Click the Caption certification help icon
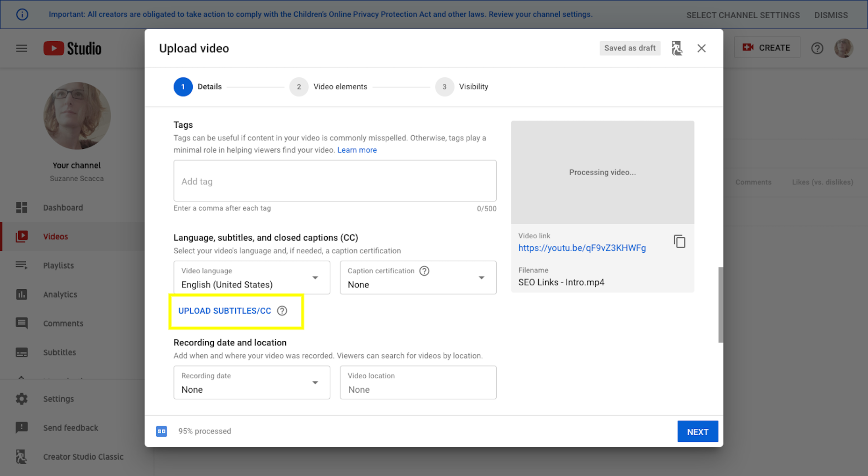868x476 pixels. click(x=424, y=271)
